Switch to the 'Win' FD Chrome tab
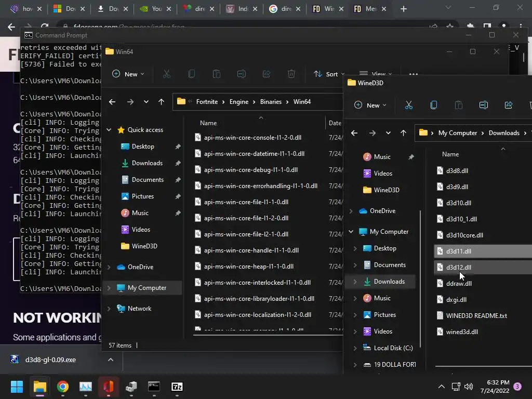Screen dimensions: 532x399 pos(327,9)
